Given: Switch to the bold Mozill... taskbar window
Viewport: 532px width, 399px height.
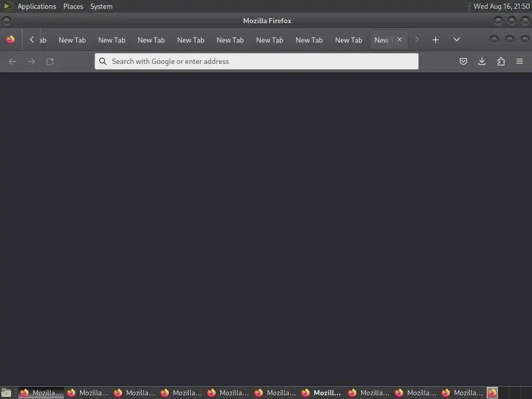Looking at the screenshot, I should (322, 393).
